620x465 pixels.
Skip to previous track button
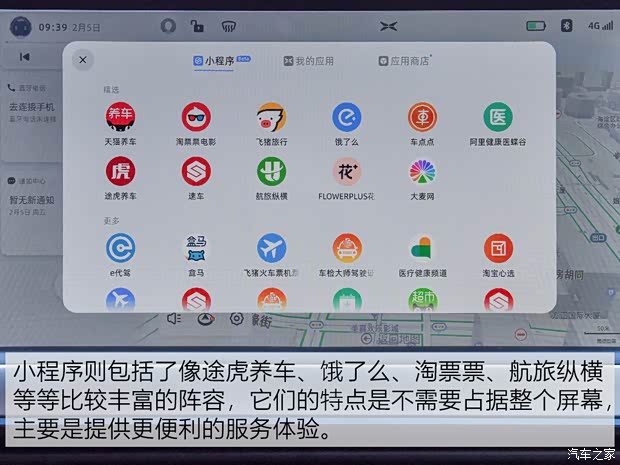(25, 57)
